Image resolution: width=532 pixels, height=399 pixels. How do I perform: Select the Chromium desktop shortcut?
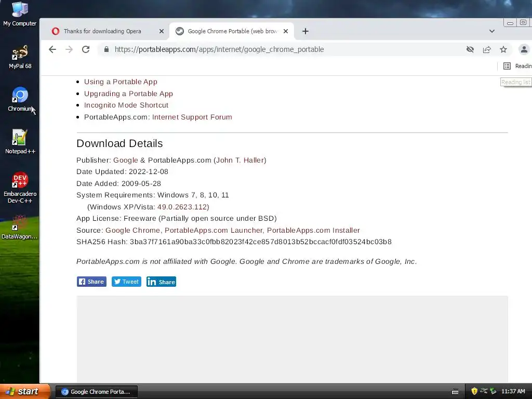point(20,99)
